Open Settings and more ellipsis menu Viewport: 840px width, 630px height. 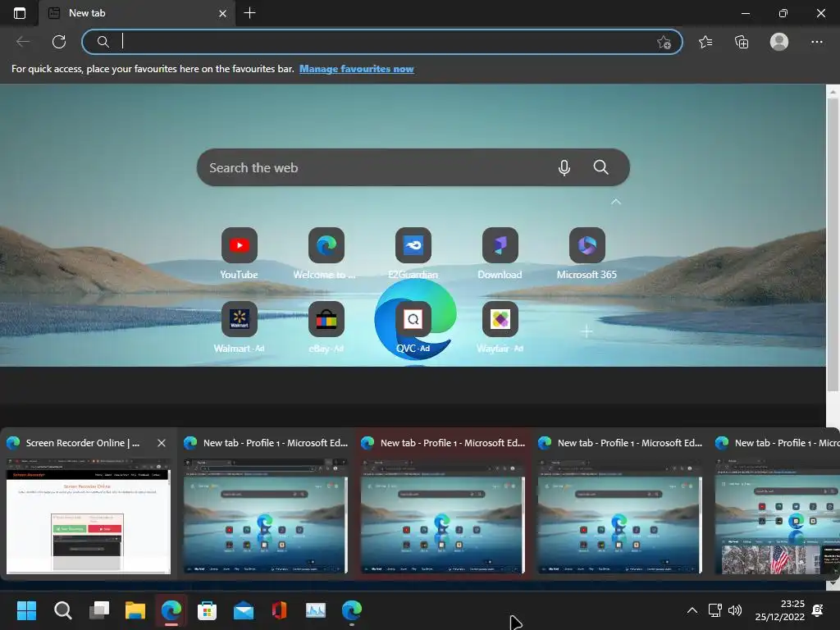816,42
